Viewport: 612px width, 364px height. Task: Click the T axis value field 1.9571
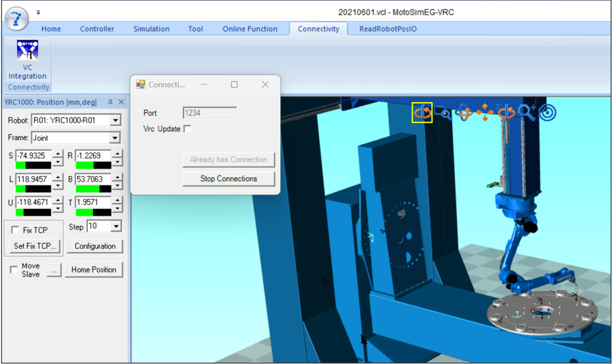pos(93,202)
